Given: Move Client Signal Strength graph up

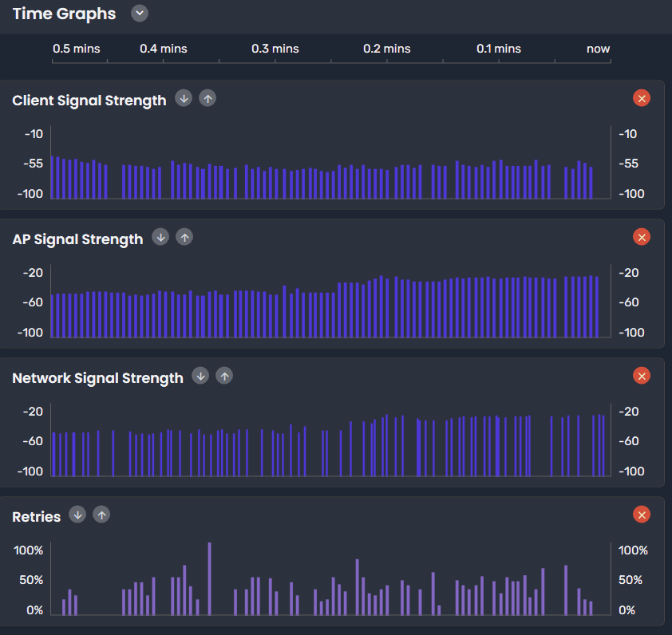Looking at the screenshot, I should [208, 99].
